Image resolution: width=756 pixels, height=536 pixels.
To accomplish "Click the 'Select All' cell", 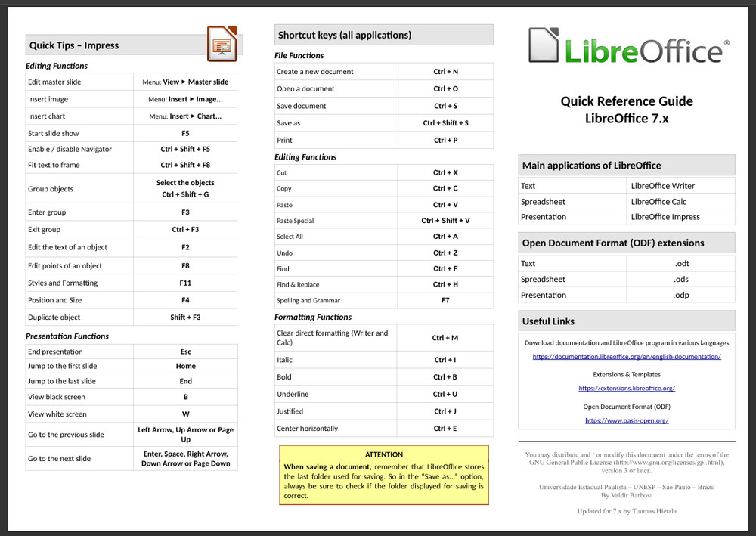I will (x=336, y=237).
